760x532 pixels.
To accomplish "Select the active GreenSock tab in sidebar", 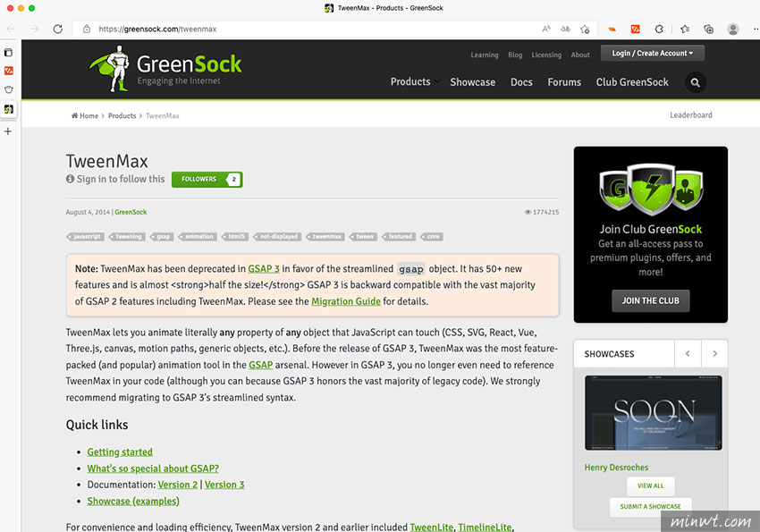I will click(x=9, y=109).
